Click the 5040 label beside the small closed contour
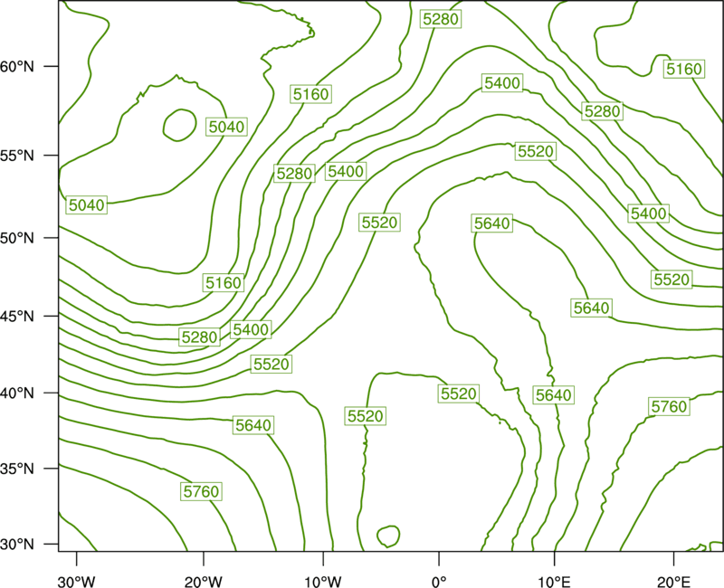The width and height of the screenshot is (724, 588). click(x=225, y=127)
